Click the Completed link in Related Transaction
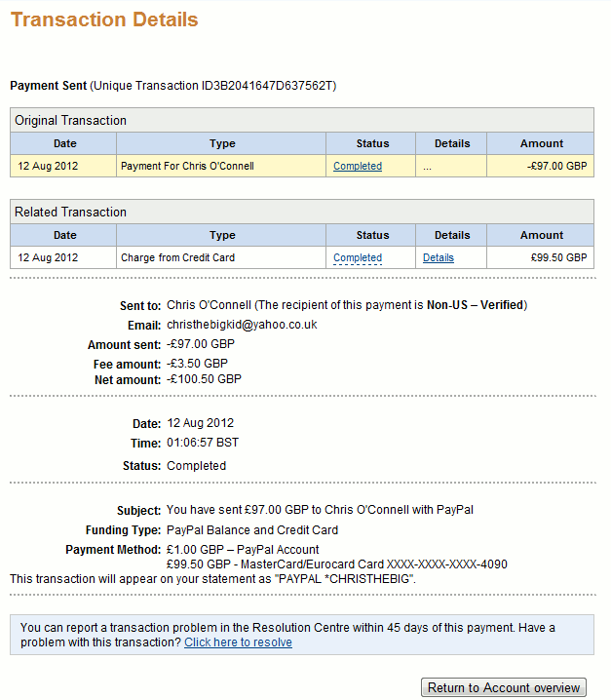 coord(358,258)
